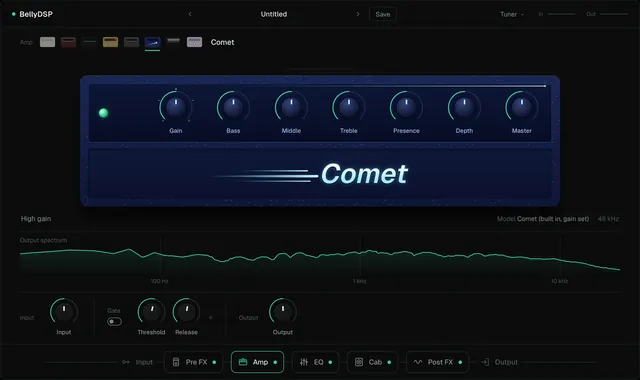640x380 pixels.
Task: Click the 1 kHz spectrum label
Action: coord(360,281)
